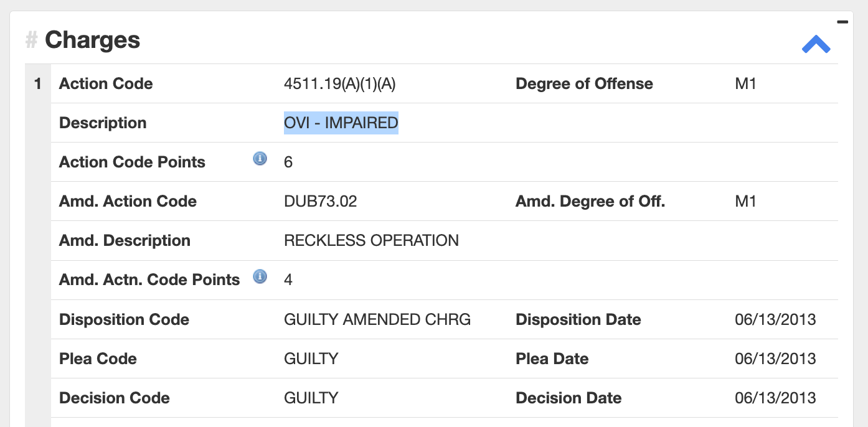This screenshot has width=868, height=427.
Task: Click the Action Code Points value 6
Action: click(287, 162)
